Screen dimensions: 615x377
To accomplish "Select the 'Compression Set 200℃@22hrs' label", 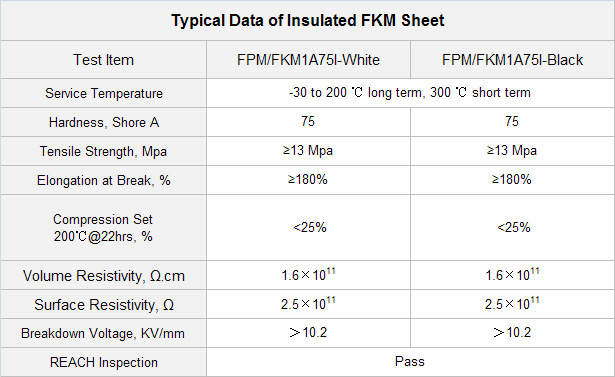I will click(x=103, y=228).
